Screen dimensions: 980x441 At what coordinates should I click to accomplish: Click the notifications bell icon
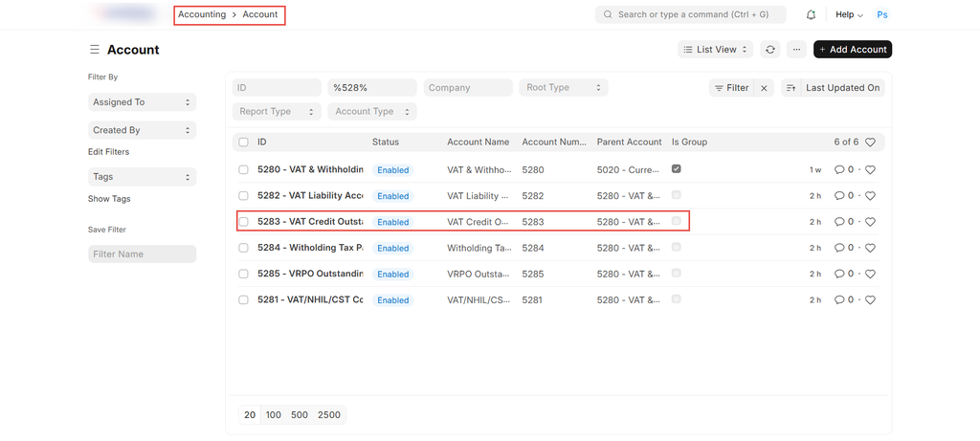click(811, 15)
